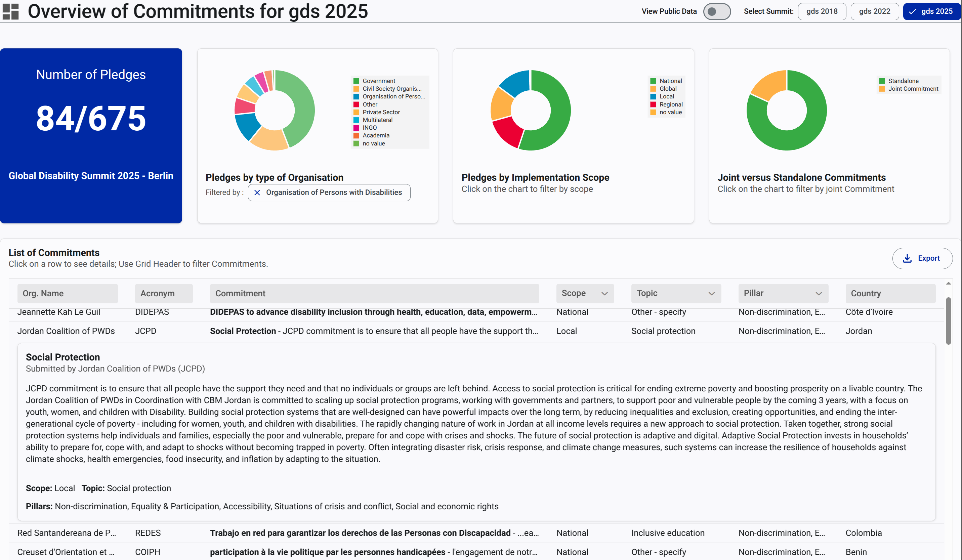
Task: Click Other legend entry in organisation chart
Action: pos(370,104)
